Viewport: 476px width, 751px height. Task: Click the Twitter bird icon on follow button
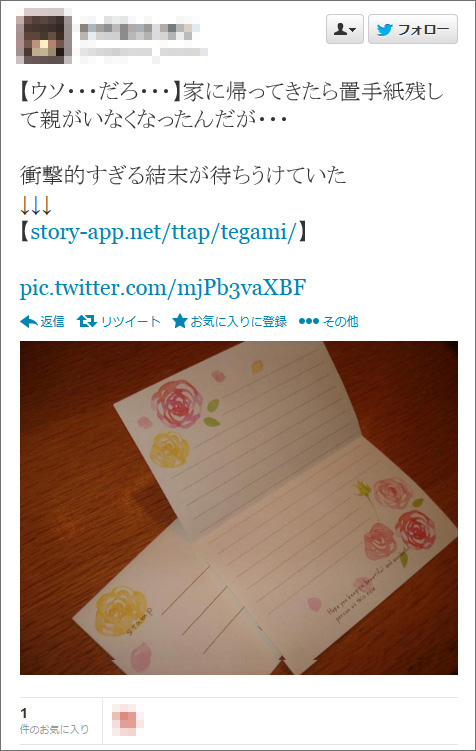coord(385,30)
